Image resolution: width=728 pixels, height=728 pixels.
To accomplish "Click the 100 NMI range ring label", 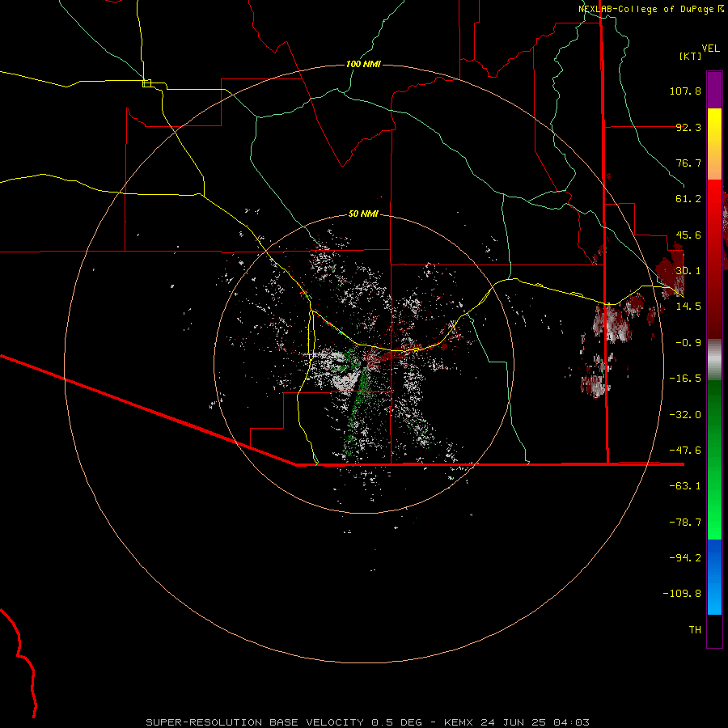I will (363, 64).
